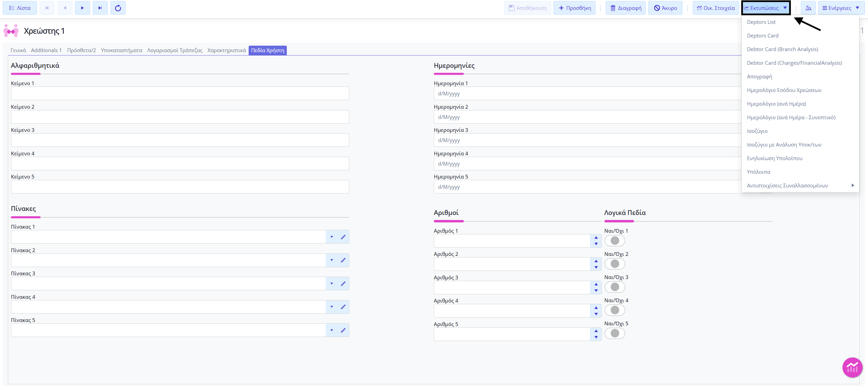This screenshot has width=868, height=386.
Task: Edit Πίνακας 1 with pencil icon
Action: [x=343, y=237]
